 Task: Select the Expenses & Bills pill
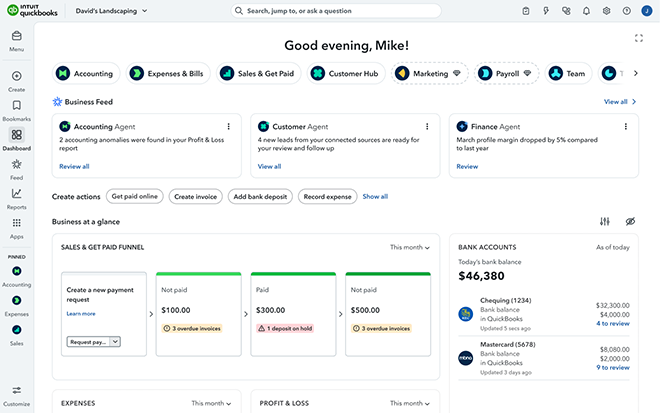coord(168,74)
